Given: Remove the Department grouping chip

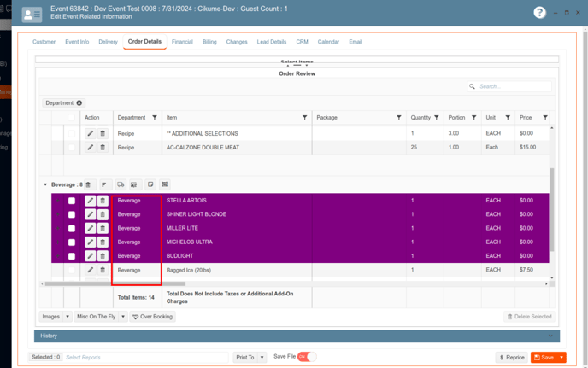Looking at the screenshot, I should tap(79, 102).
